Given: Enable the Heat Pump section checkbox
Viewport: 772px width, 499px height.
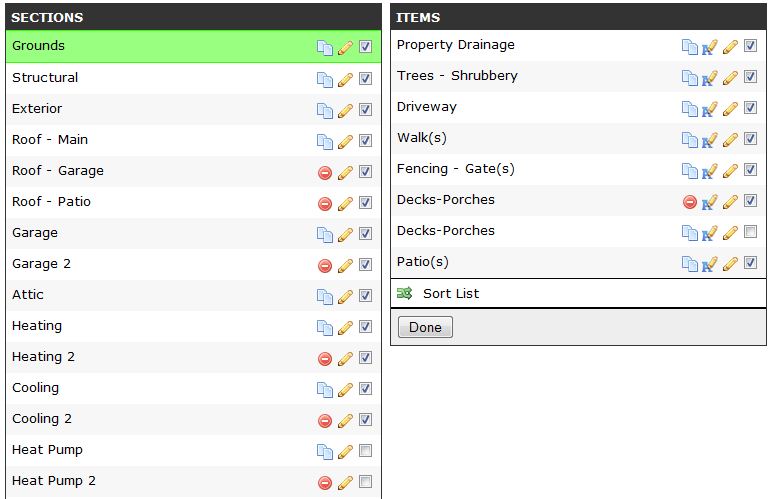Looking at the screenshot, I should click(365, 450).
